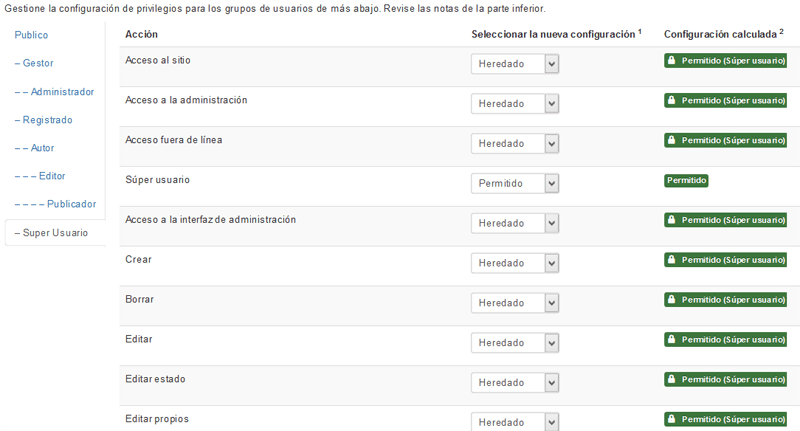
Task: Select the Gestor group tab
Action: click(x=34, y=63)
